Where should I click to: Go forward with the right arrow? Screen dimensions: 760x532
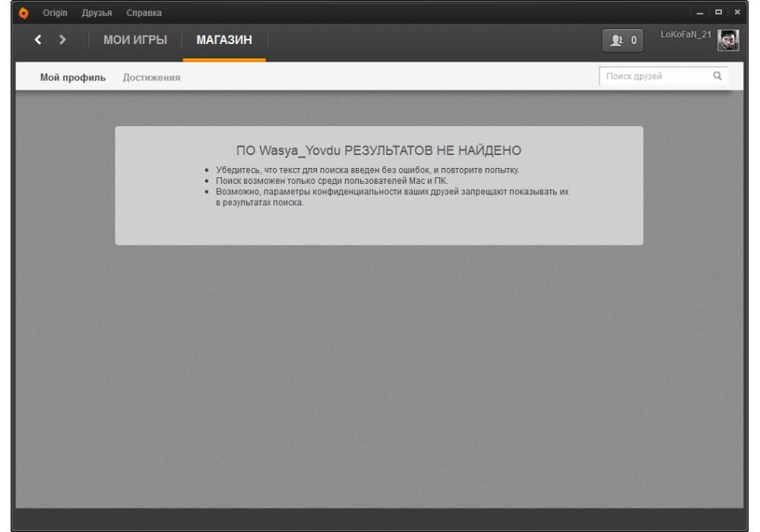point(62,39)
